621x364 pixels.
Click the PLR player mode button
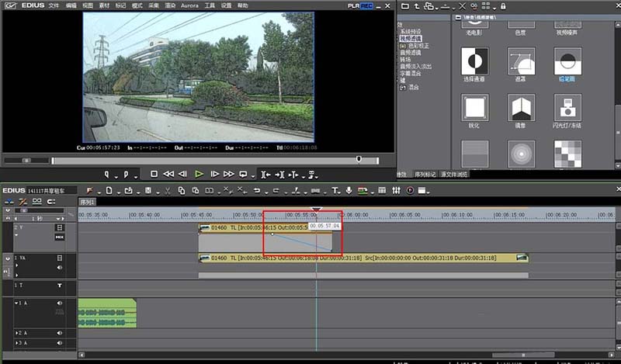(354, 6)
